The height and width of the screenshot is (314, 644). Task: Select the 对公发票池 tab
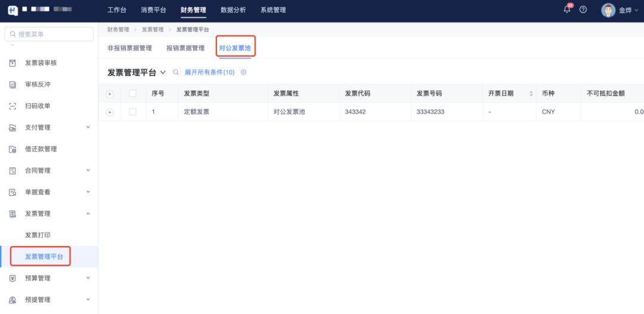coord(235,48)
